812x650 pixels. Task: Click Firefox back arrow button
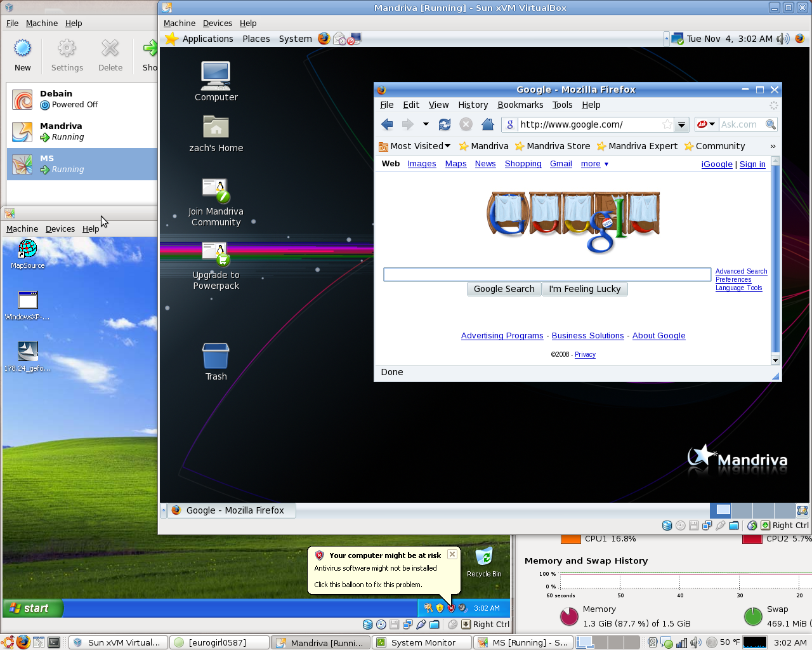[x=387, y=124]
